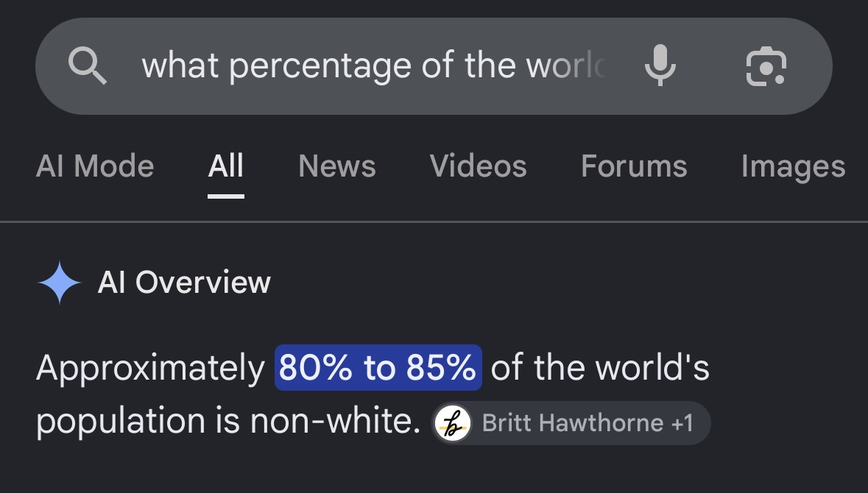Tap the Britt Hawthorne logo badge
The height and width of the screenshot is (493, 868).
(452, 423)
